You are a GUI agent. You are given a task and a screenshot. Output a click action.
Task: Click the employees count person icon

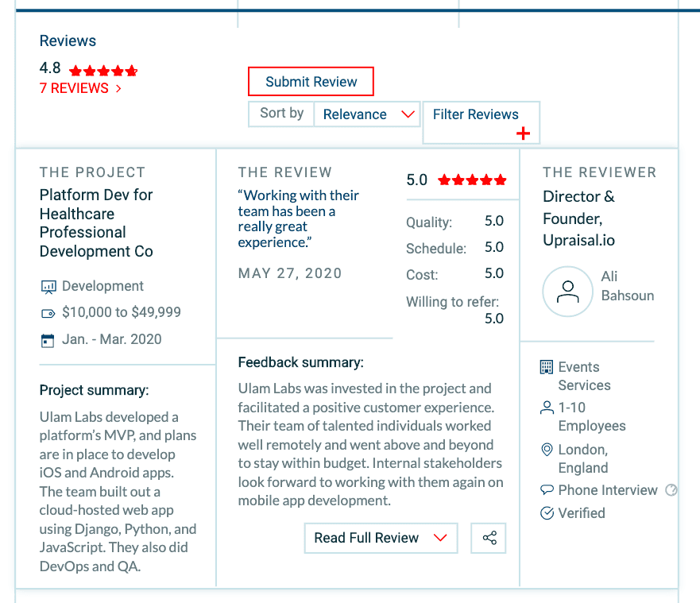tap(547, 408)
